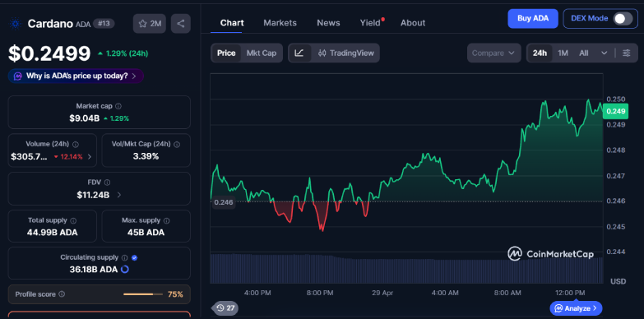Click the verified checkmark badge
Viewport: 644px width, 319px height.
(134, 258)
